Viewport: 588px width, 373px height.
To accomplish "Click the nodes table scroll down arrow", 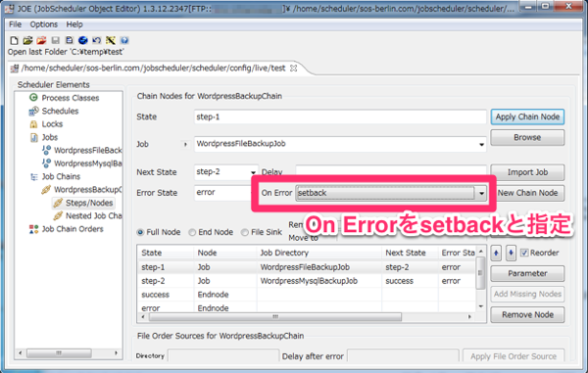I will (481, 306).
